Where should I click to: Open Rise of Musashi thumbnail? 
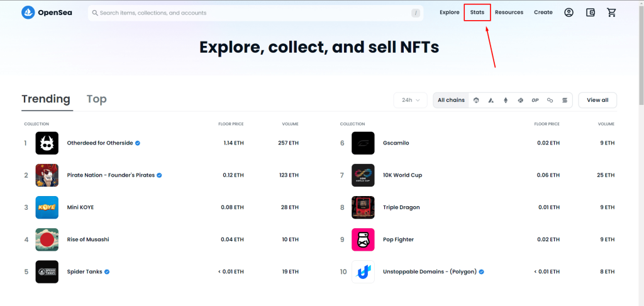[x=47, y=239]
